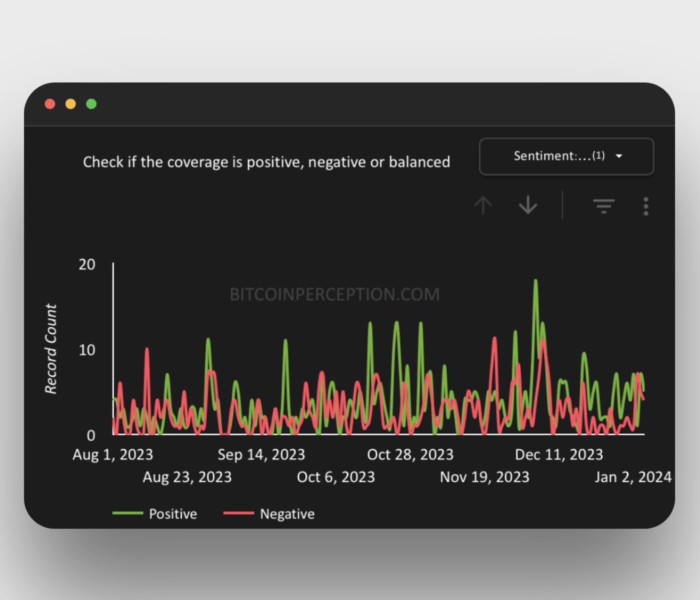This screenshot has width=700, height=600.
Task: Toggle the Positive series legend label
Action: click(173, 514)
